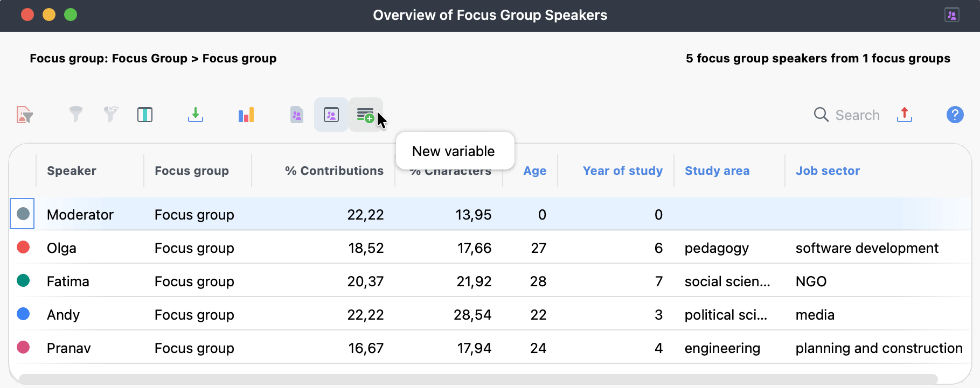980x388 pixels.
Task: Click the magnifier search icon
Action: point(821,115)
